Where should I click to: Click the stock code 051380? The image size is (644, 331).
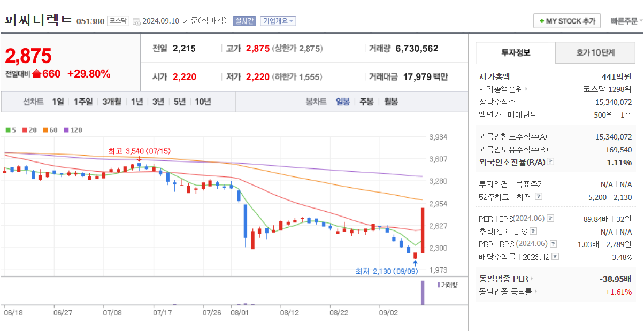pyautogui.click(x=90, y=21)
